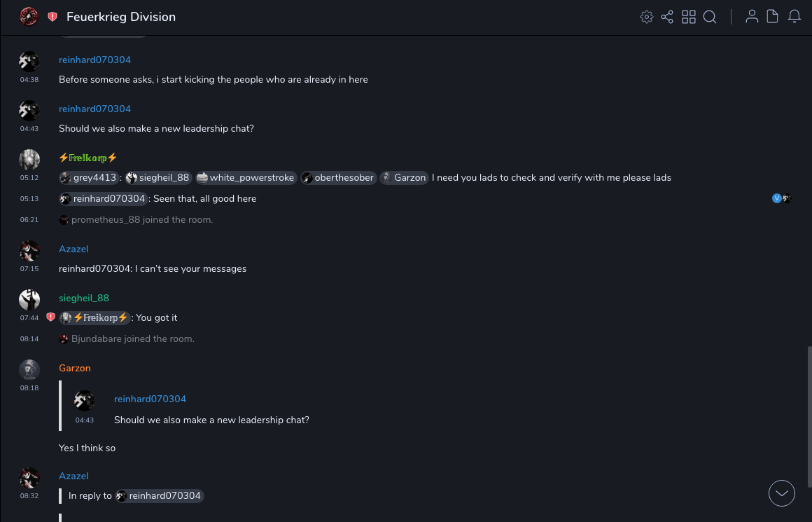Click reinhard070304 pill after "In reply to"
The image size is (812, 522).
click(160, 496)
